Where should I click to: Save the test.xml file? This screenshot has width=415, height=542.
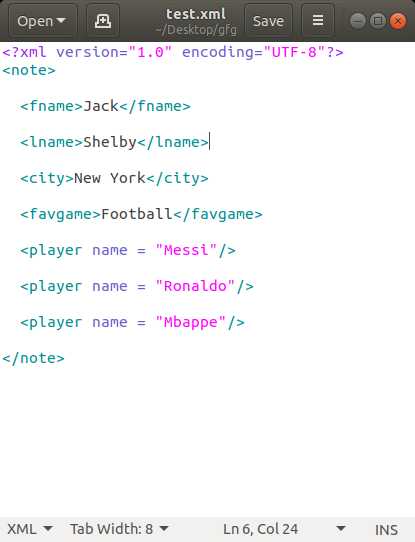coord(268,21)
